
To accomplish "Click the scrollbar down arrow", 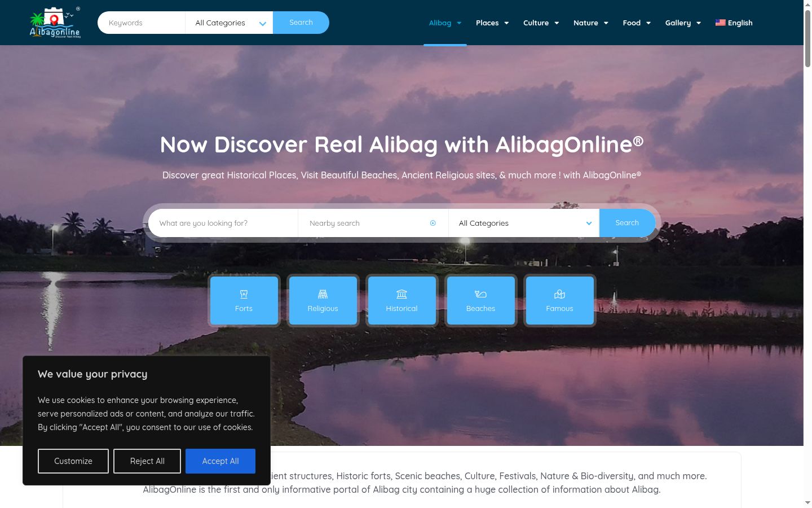I will click(807, 502).
